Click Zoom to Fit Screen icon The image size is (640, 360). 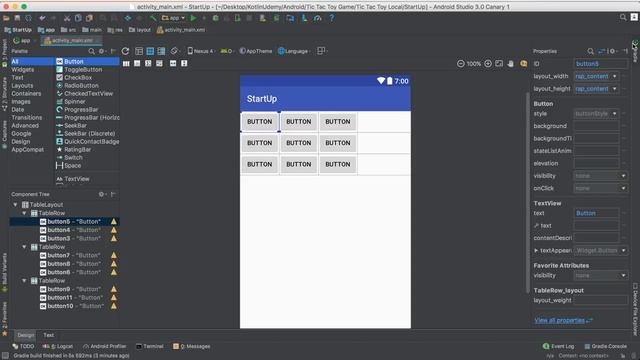pyautogui.click(x=499, y=64)
